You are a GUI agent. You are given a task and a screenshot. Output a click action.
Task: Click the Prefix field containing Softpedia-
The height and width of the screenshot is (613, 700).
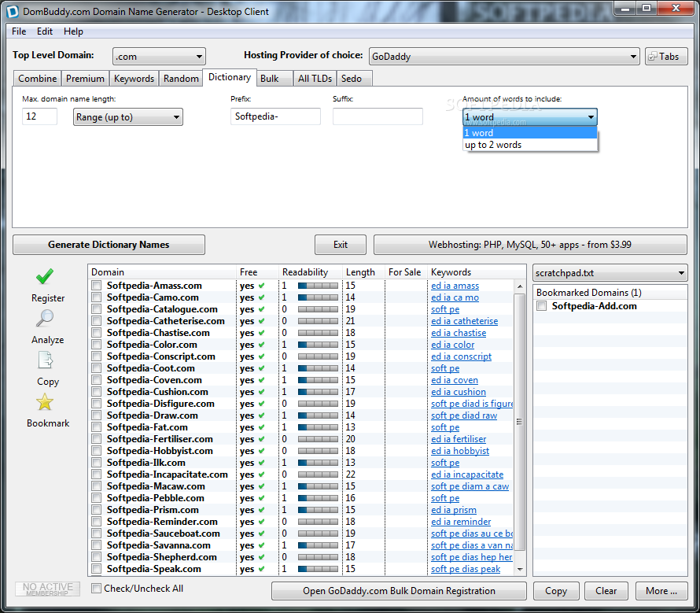pyautogui.click(x=275, y=116)
